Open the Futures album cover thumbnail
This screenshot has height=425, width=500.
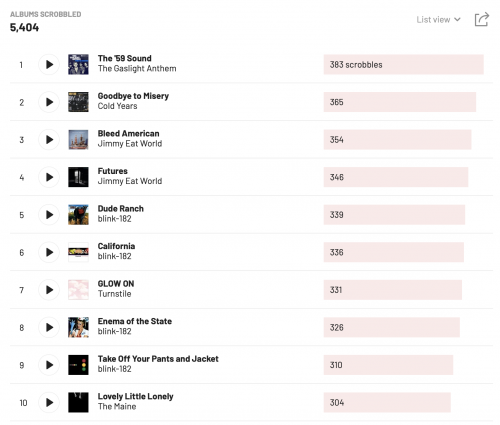point(78,177)
